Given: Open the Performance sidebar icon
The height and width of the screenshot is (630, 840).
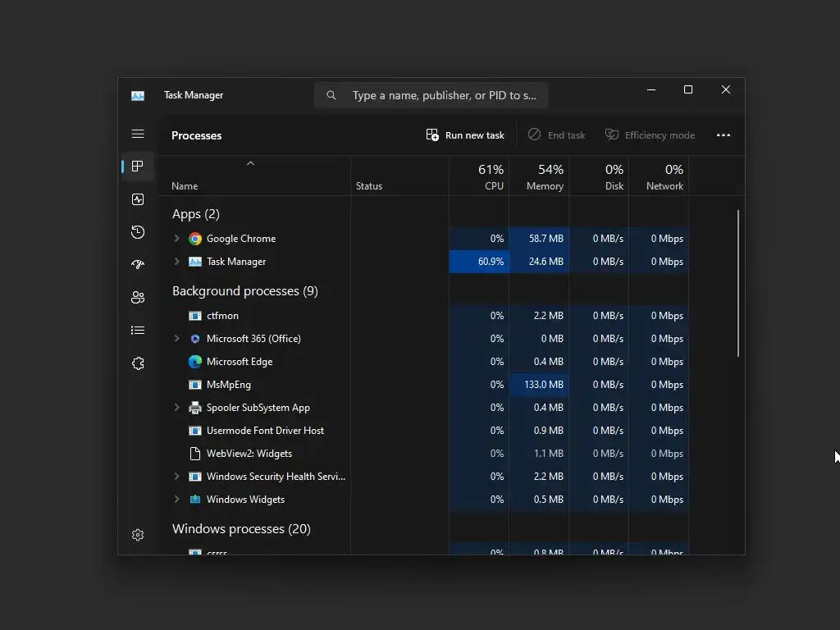Looking at the screenshot, I should pos(138,199).
